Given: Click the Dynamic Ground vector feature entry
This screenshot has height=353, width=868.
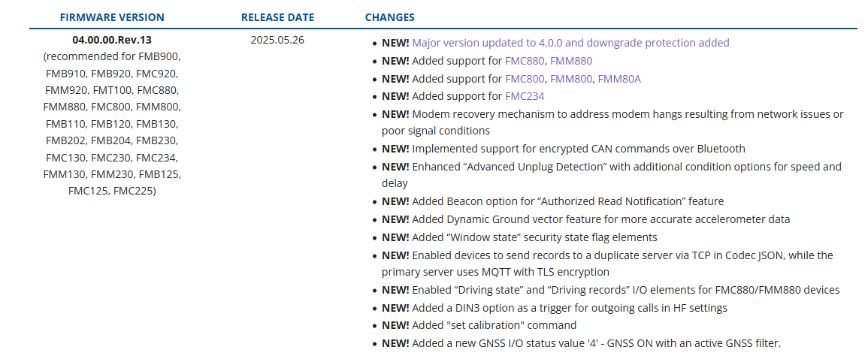Looking at the screenshot, I should point(585,219).
